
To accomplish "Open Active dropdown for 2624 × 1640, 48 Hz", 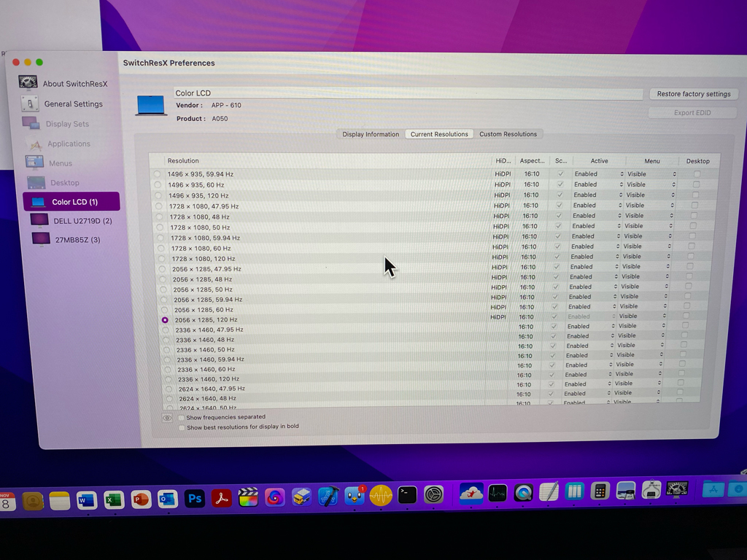I will (587, 393).
